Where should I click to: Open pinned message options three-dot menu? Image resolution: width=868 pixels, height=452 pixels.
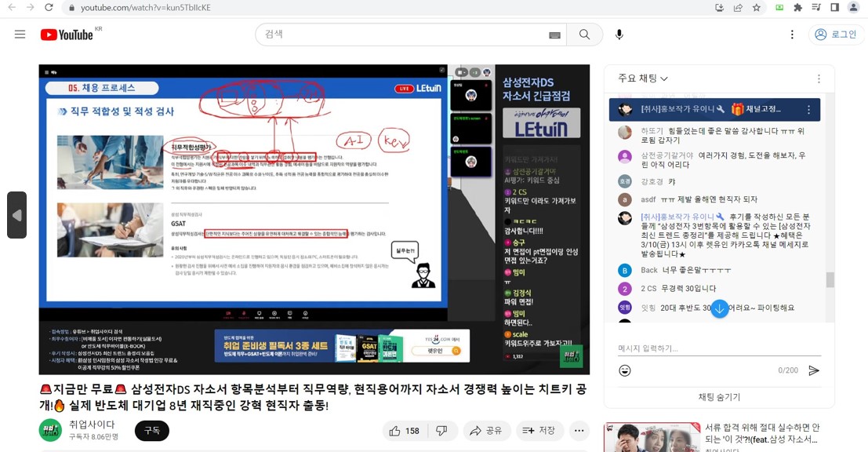coord(808,110)
